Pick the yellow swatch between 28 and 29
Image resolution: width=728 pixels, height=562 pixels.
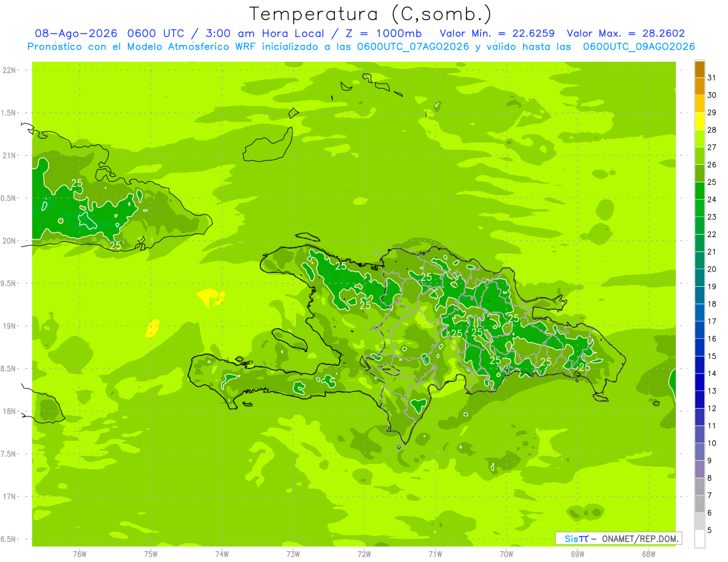699,121
